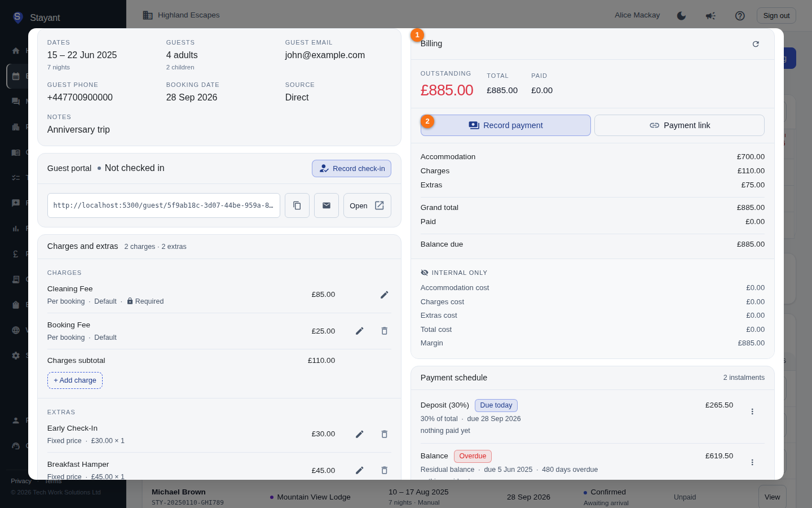This screenshot has width=812, height=508.
Task: Click the Highland Escapes building icon
Action: pyautogui.click(x=148, y=15)
